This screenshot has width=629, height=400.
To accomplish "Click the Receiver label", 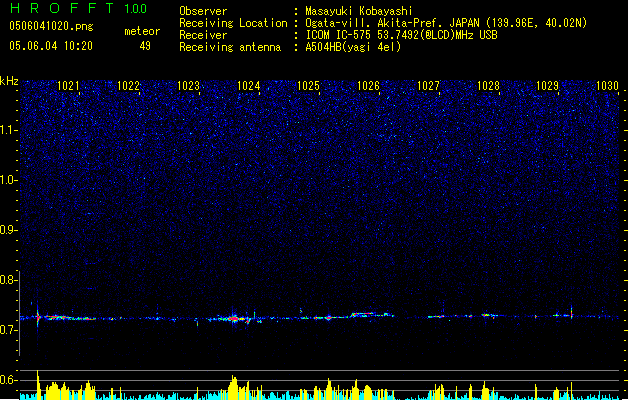I will (x=203, y=35).
